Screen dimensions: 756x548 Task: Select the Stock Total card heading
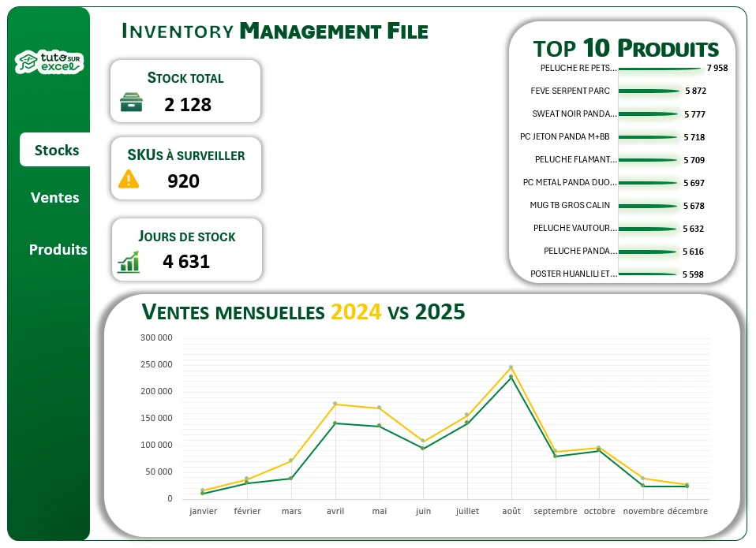(x=185, y=78)
